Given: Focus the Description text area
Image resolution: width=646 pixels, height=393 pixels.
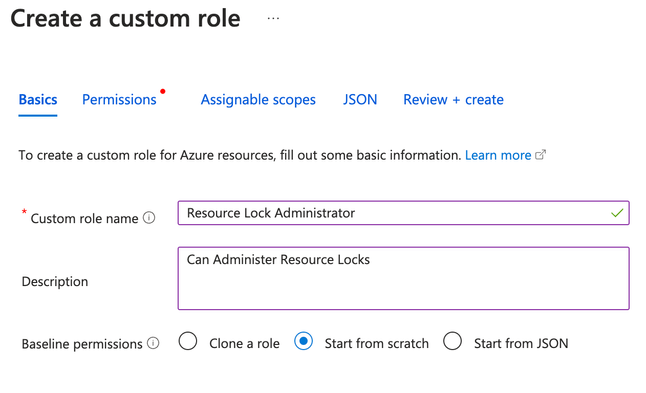Looking at the screenshot, I should point(403,278).
